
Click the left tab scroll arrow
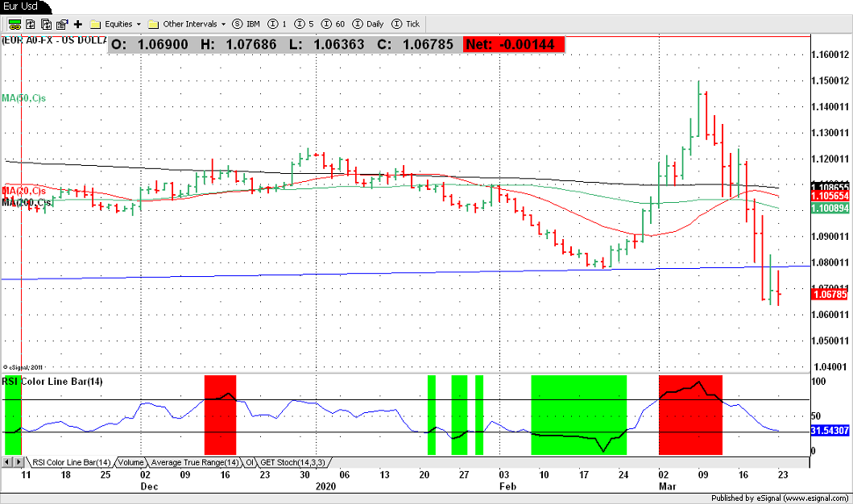pyautogui.click(x=7, y=462)
